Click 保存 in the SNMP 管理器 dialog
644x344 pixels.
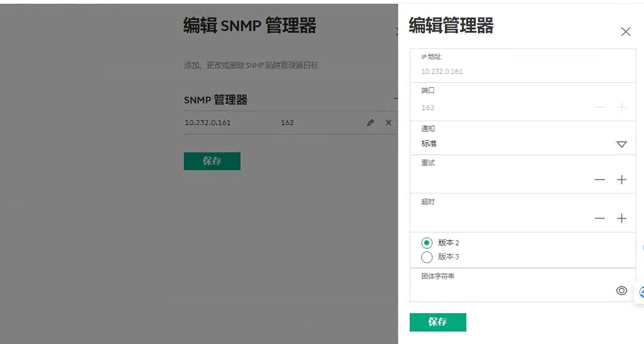click(212, 161)
